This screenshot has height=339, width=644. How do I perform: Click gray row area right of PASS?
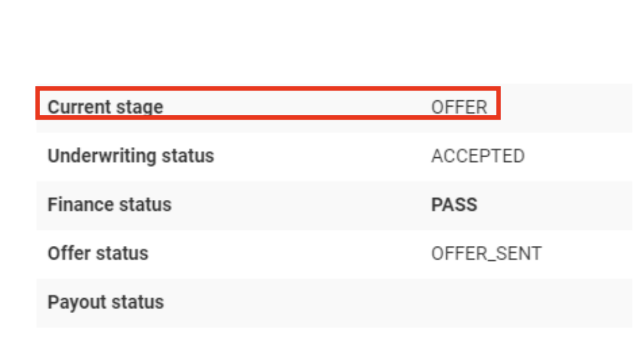point(556,204)
